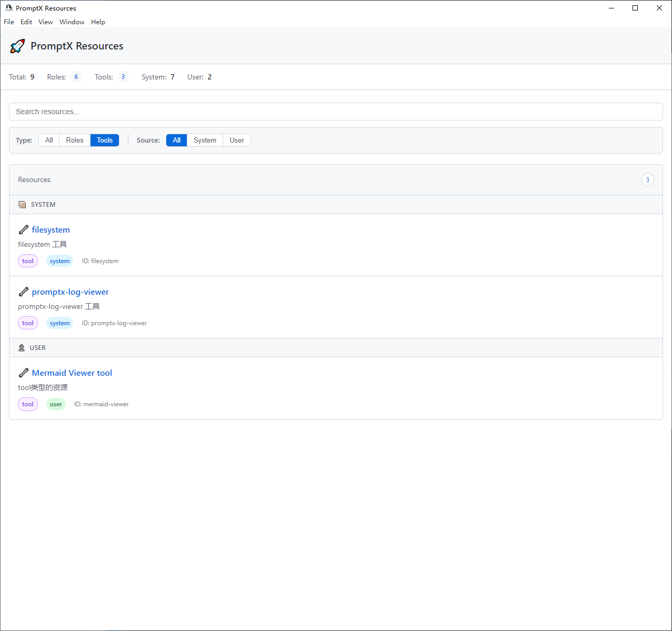Click the description 'filesystem 工具'
Viewport: 672px width, 631px height.
click(43, 245)
